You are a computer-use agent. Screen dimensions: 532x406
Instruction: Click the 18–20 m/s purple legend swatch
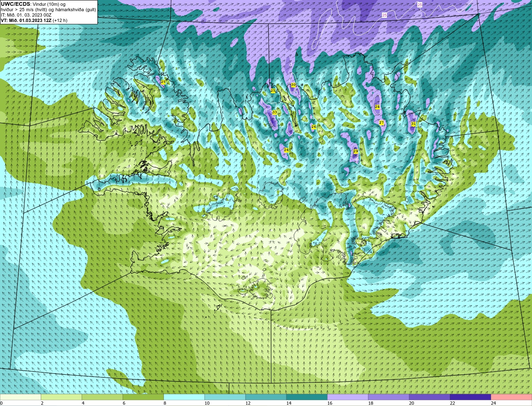pos(389,397)
